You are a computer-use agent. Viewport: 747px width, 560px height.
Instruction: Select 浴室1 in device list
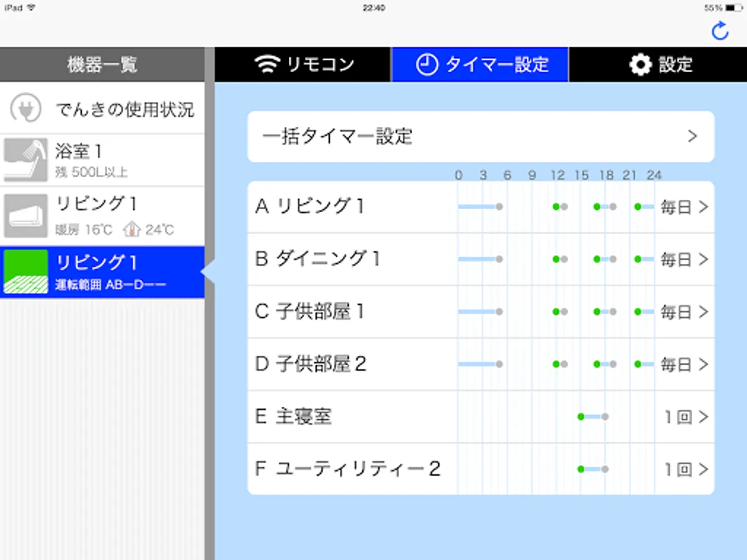pyautogui.click(x=102, y=161)
